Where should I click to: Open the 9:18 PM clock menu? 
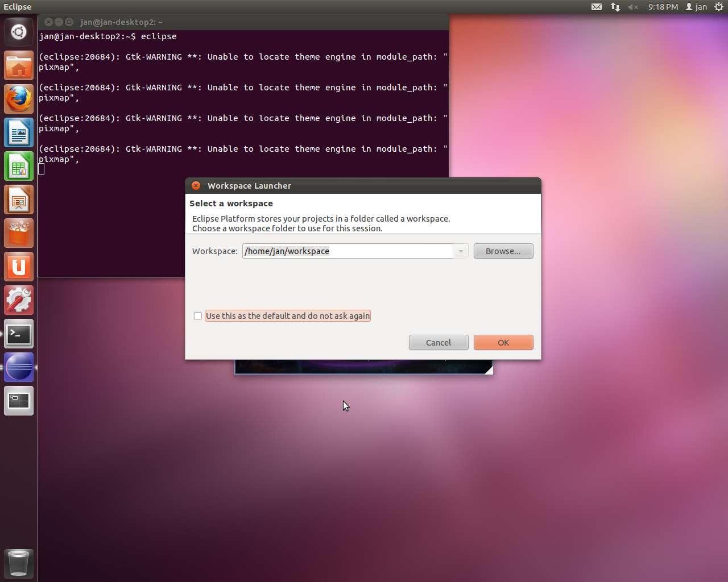point(663,7)
